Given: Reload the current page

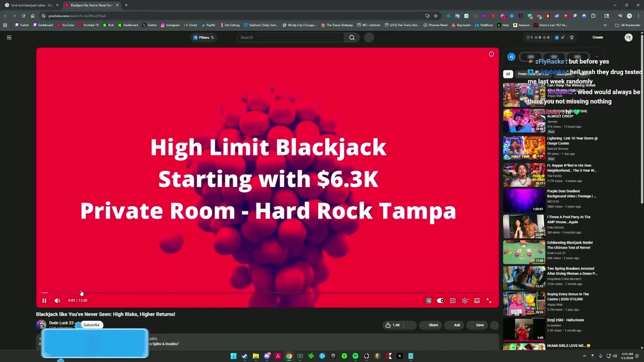Looking at the screenshot, I should click(x=23, y=16).
